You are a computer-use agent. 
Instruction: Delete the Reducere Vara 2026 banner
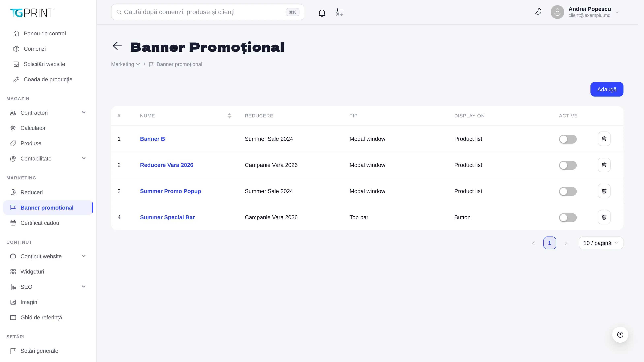(x=604, y=165)
